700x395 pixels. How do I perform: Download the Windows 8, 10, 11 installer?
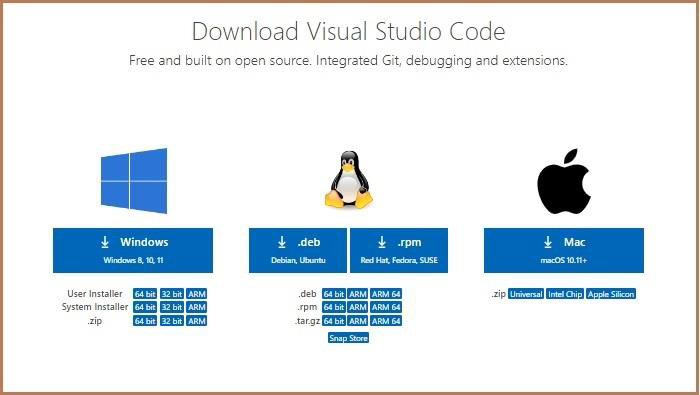pyautogui.click(x=133, y=250)
